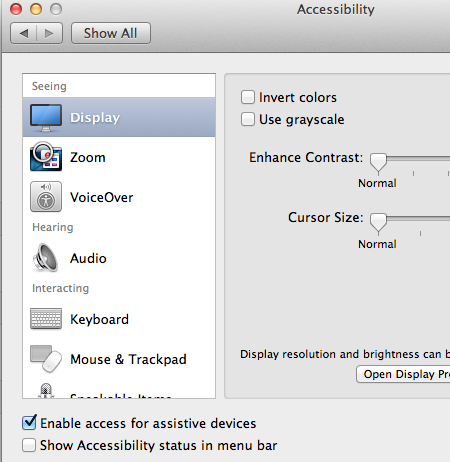Select the partially visible microphone icon
This screenshot has width=450, height=462.
tap(46, 391)
